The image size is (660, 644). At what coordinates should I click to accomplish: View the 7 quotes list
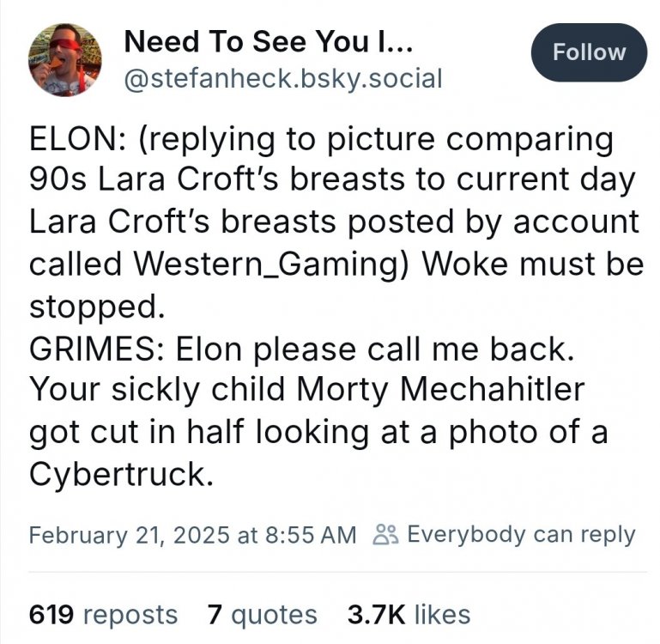click(262, 614)
